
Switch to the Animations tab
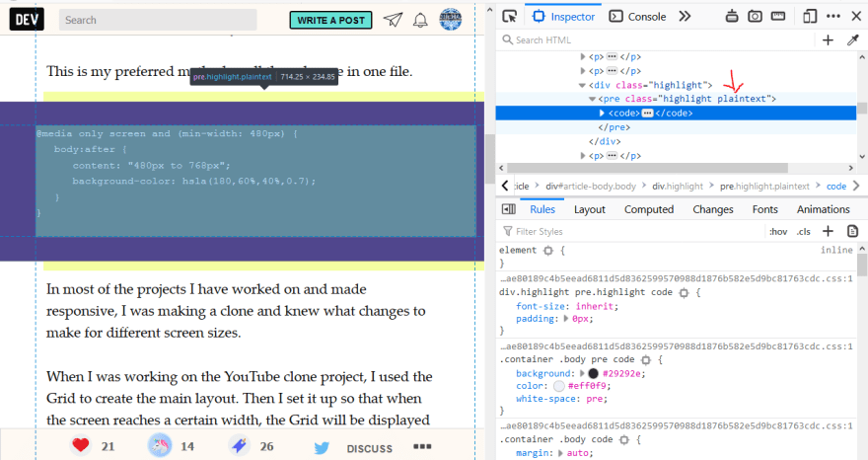pyautogui.click(x=824, y=209)
